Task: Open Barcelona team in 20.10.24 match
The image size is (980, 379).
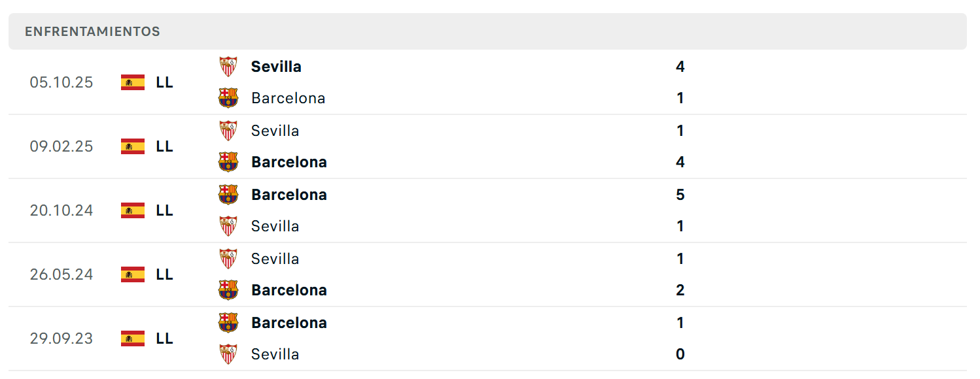Action: tap(289, 195)
